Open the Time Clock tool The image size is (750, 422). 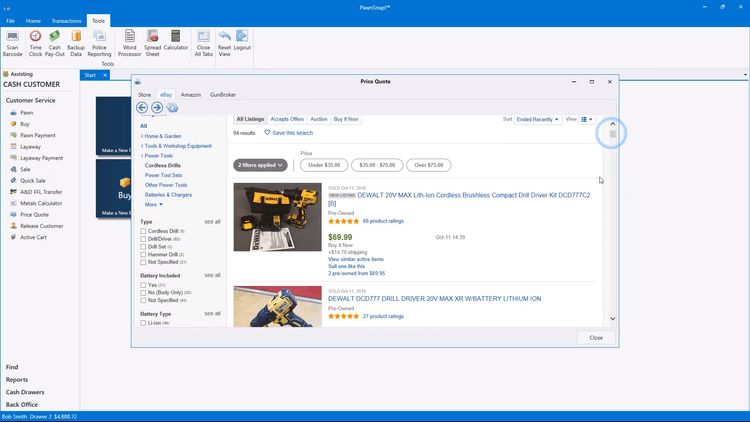[x=35, y=43]
